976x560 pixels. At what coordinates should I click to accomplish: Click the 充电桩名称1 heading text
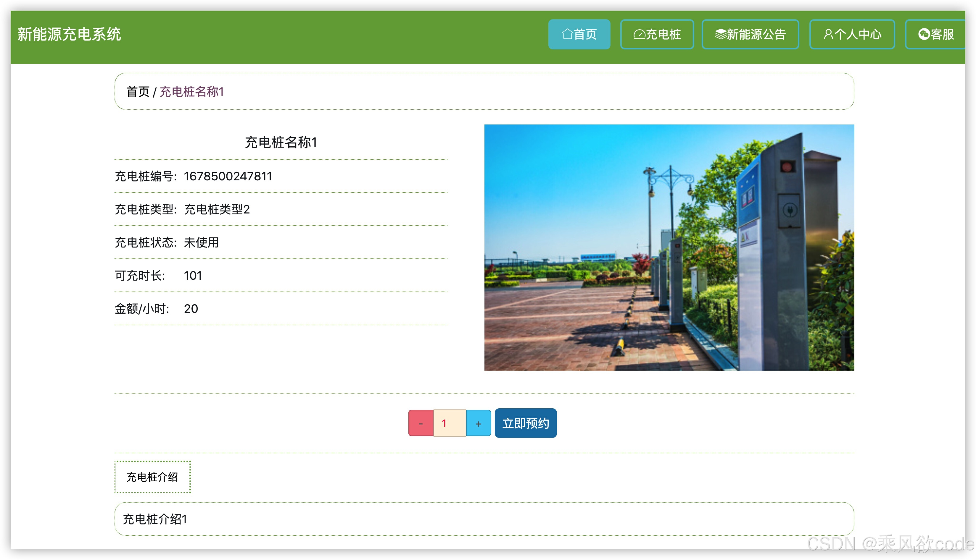(281, 142)
